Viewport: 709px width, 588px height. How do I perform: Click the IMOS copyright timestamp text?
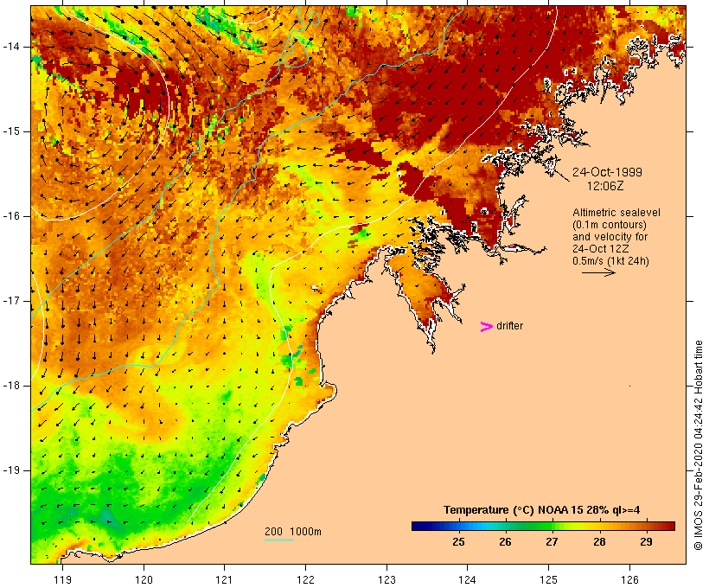[699, 445]
